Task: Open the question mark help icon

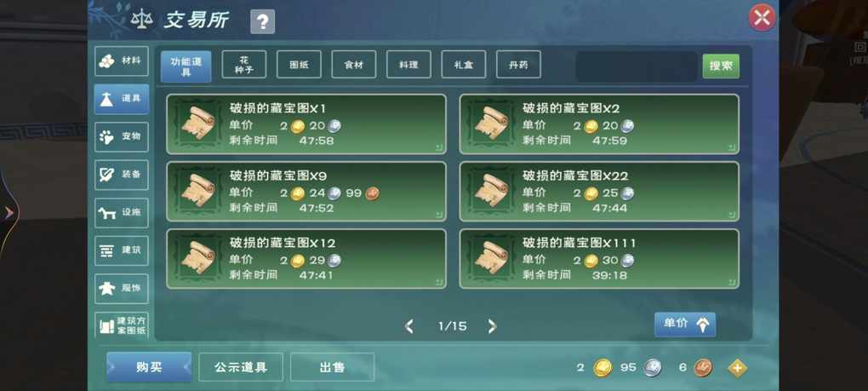Action: (x=262, y=22)
